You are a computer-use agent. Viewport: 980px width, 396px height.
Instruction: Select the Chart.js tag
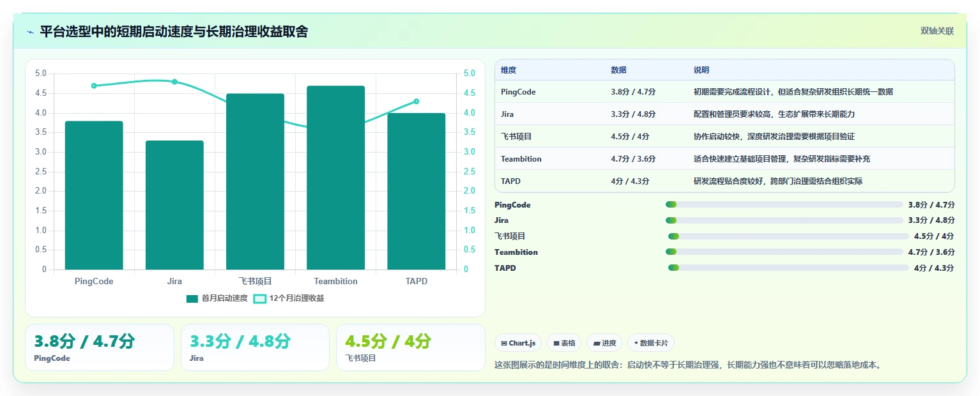pyautogui.click(x=518, y=343)
